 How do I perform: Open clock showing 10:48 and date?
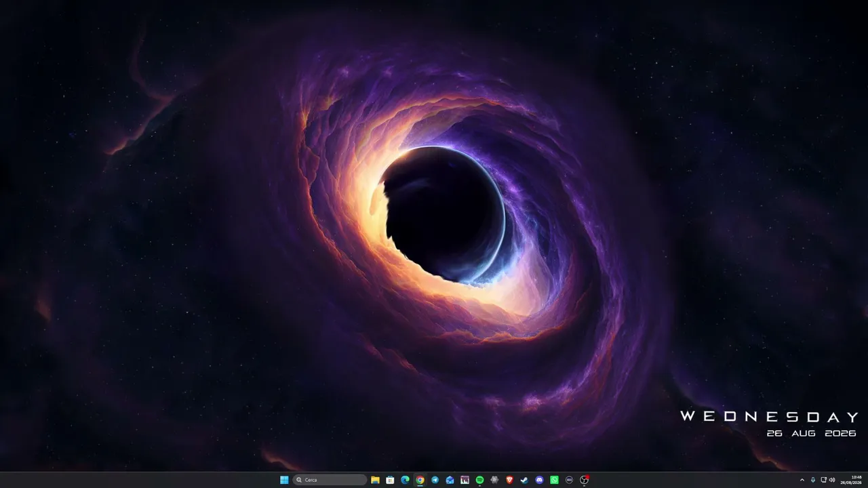click(851, 480)
